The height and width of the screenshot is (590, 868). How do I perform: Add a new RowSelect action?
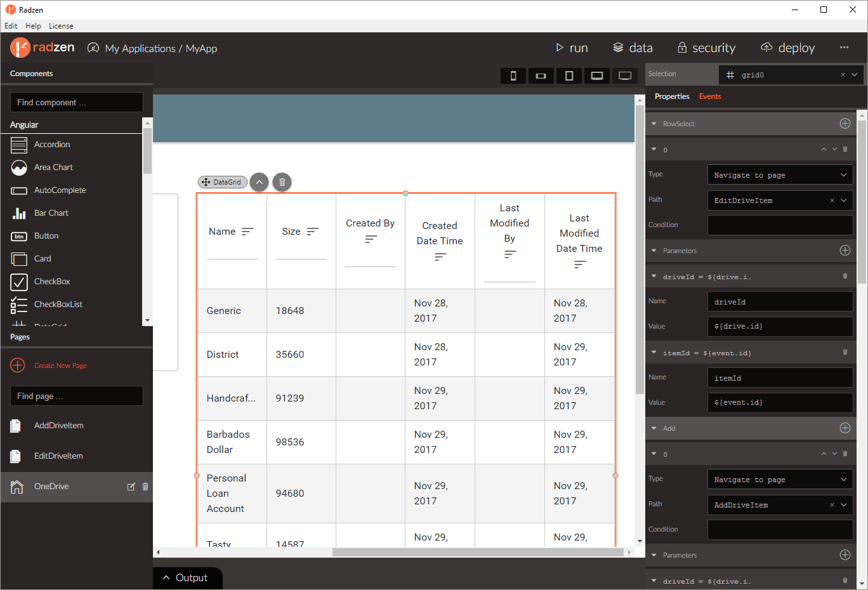coord(845,124)
